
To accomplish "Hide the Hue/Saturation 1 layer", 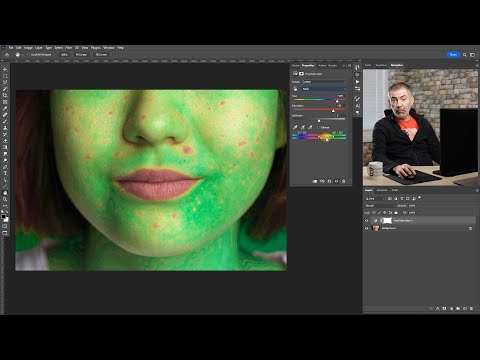I will [367, 221].
